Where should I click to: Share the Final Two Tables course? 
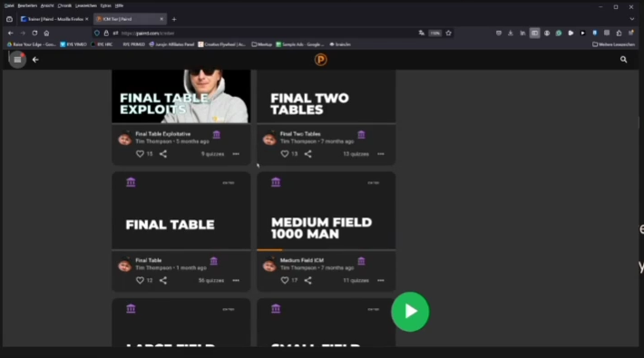click(308, 154)
